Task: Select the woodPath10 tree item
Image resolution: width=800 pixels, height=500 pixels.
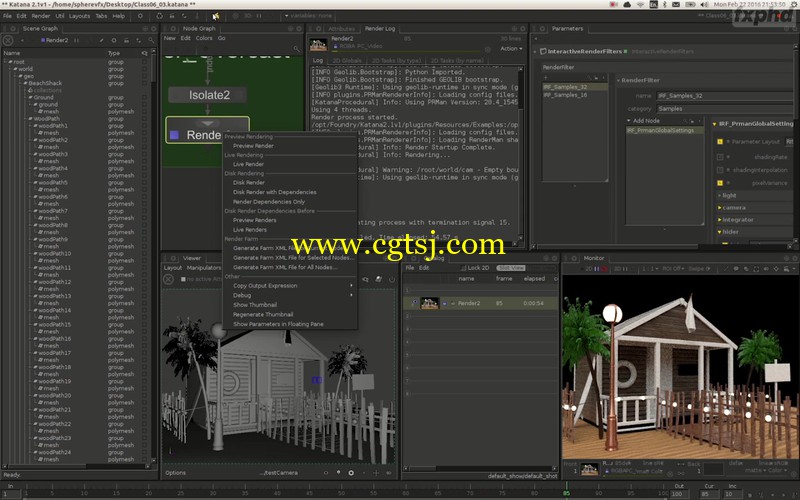Action: 55,254
